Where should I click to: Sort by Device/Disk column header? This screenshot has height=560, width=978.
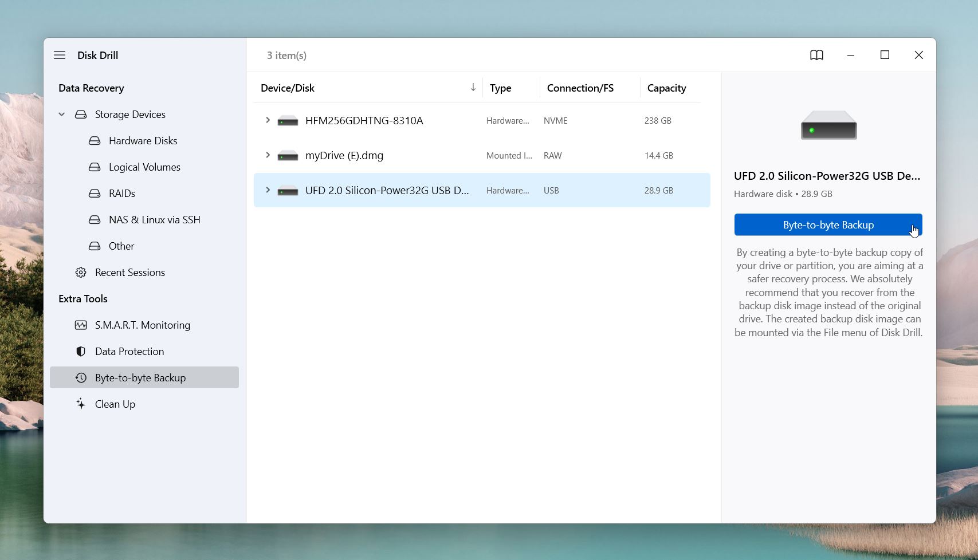click(288, 88)
